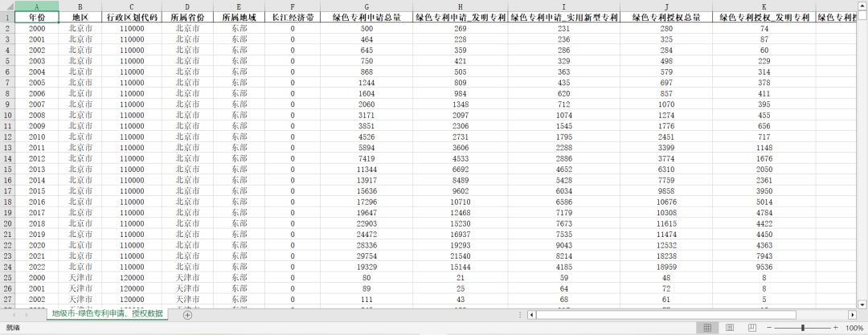The image size is (868, 335).
Task: Switch to Page Break Preview view
Action: 751,328
